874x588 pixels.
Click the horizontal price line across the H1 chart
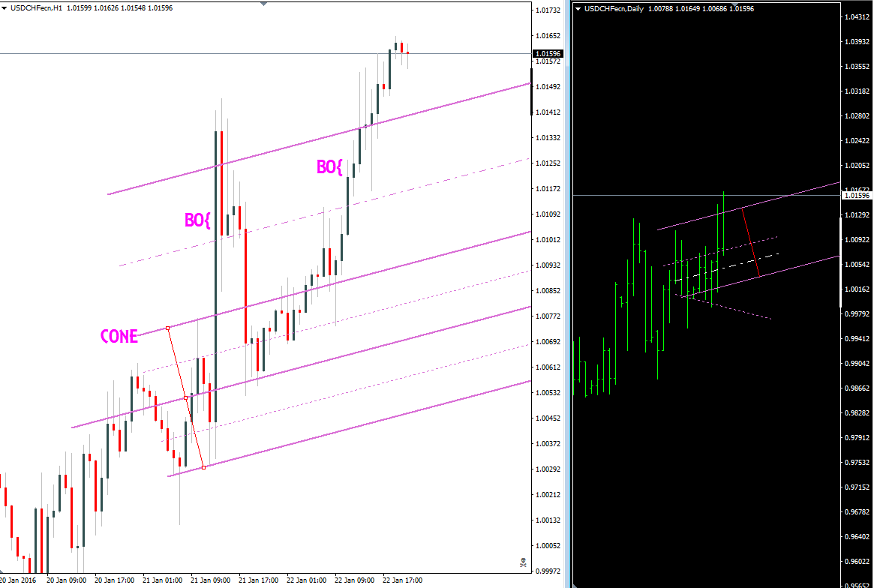pos(263,54)
